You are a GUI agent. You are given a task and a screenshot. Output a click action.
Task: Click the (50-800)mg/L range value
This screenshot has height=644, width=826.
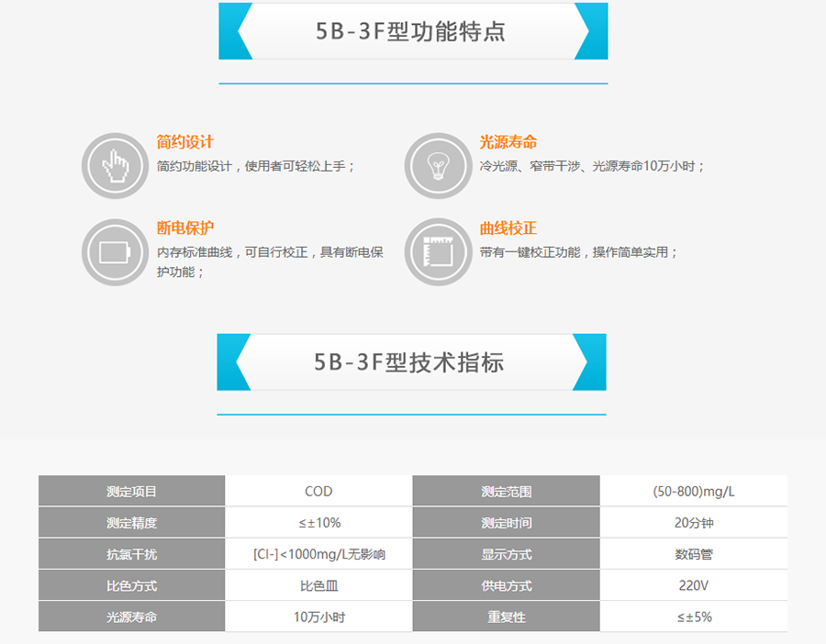[693, 492]
